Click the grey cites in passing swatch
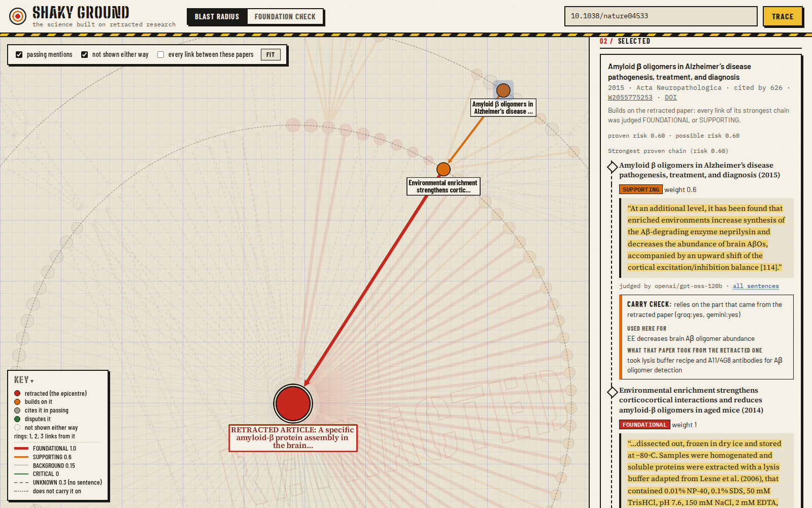Viewport: 812px width, 508px height. [x=17, y=410]
